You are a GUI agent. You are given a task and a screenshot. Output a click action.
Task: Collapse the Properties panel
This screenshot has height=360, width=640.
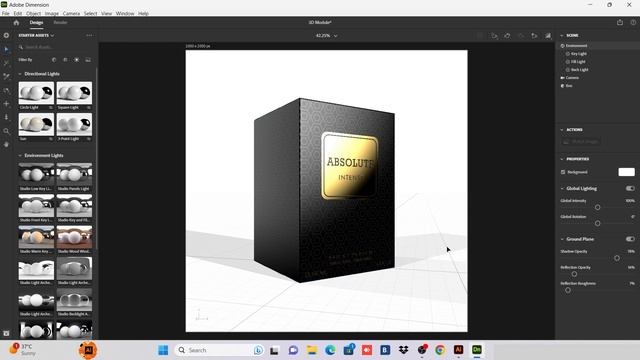562,159
